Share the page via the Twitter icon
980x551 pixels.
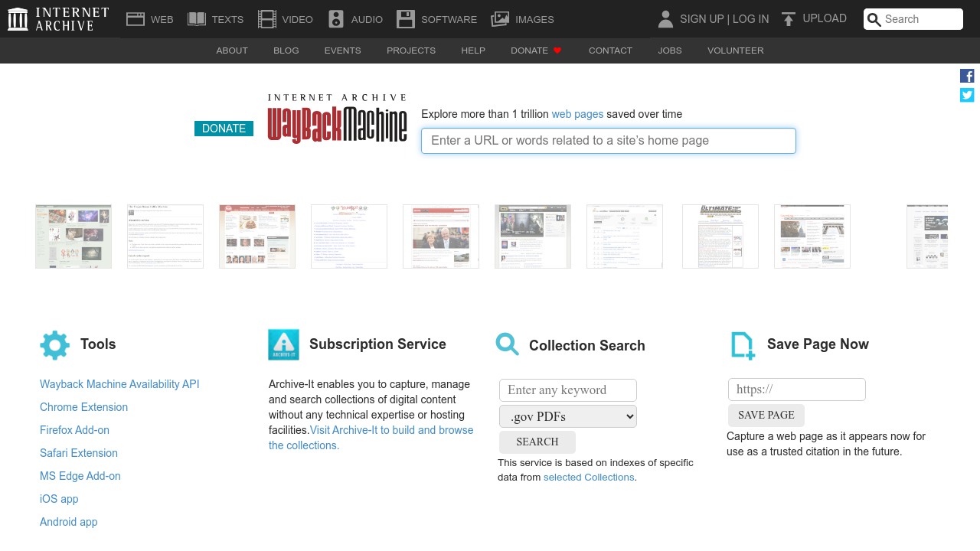(x=966, y=93)
